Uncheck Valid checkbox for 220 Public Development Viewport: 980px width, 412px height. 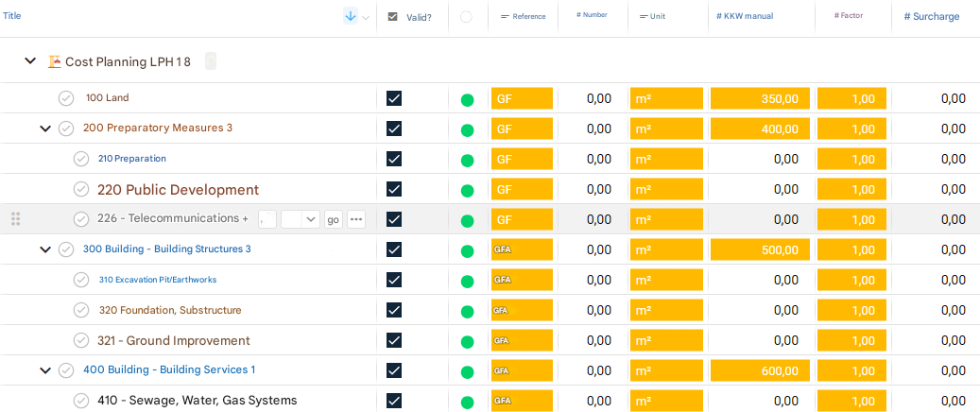click(394, 189)
